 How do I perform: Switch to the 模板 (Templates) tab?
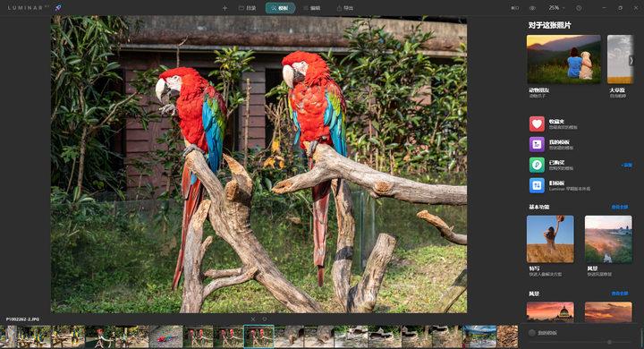point(280,8)
